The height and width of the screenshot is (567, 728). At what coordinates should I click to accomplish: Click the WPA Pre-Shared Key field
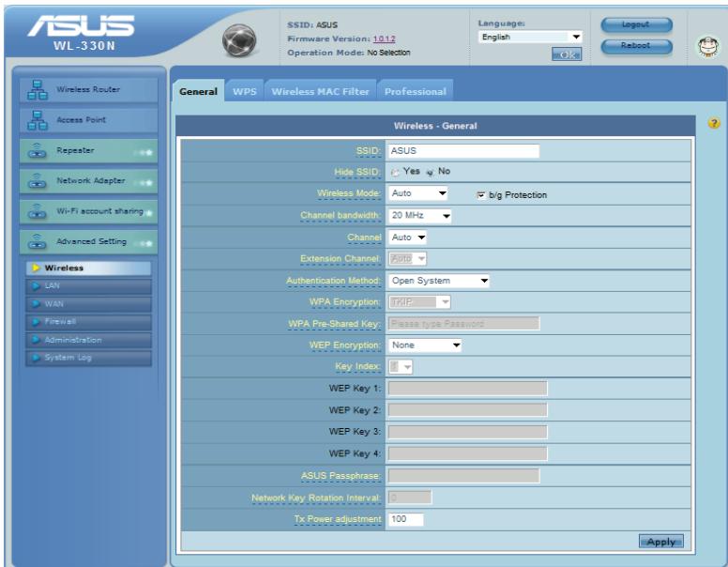pyautogui.click(x=463, y=324)
